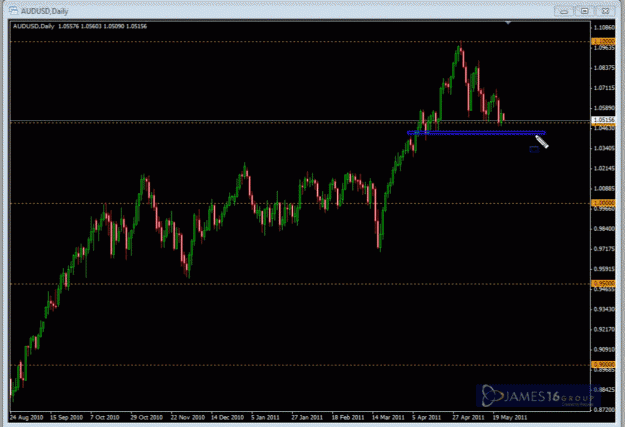The image size is (625, 427).
Task: Click the chart shift triangle marker at top
Action: [x=508, y=23]
